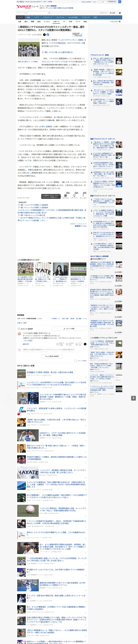
Task: Select the 有料 tab
Action: click(95, 17)
